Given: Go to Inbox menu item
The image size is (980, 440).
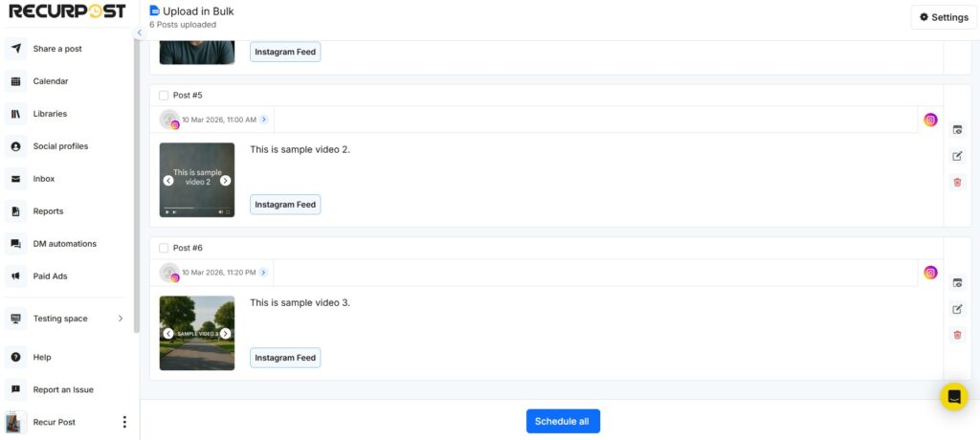Looking at the screenshot, I should (44, 179).
